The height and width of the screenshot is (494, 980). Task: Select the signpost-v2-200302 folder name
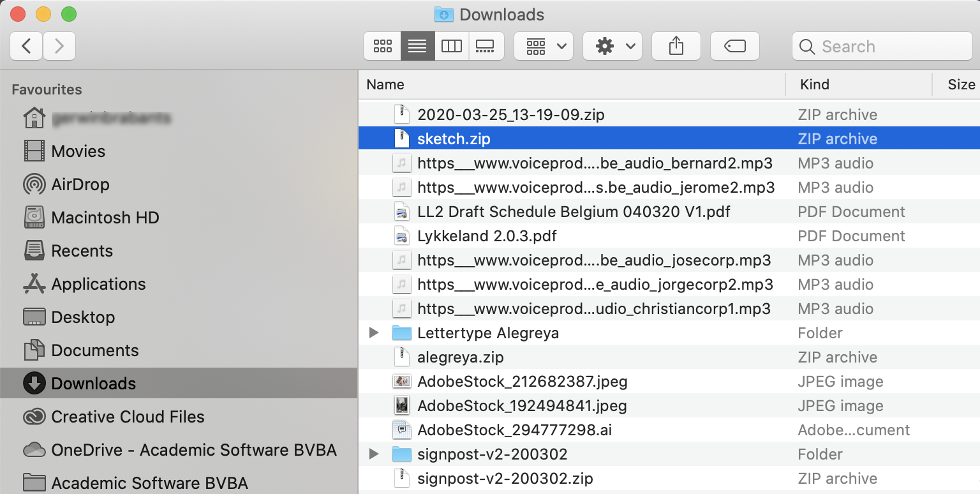coord(493,454)
